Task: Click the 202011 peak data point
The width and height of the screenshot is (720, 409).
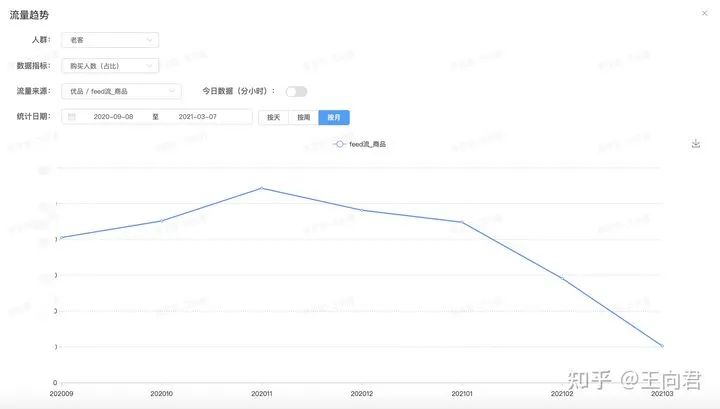Action: (x=261, y=188)
